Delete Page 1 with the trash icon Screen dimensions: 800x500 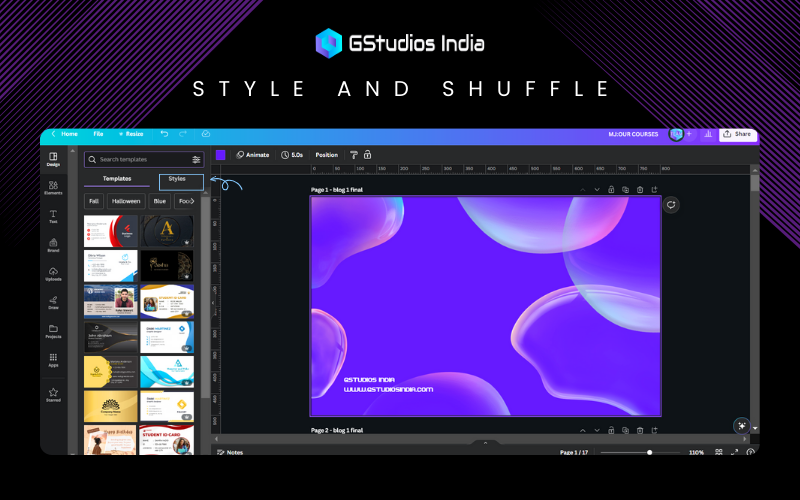click(x=640, y=189)
